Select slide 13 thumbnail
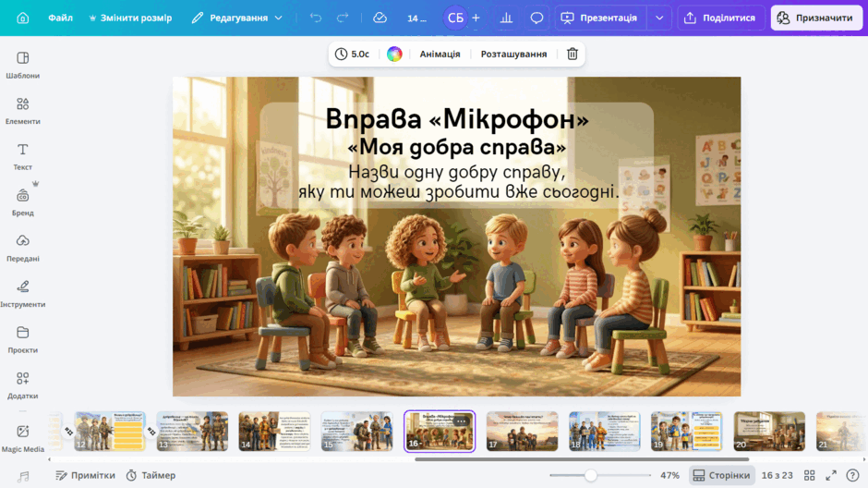The image size is (868, 488). click(192, 431)
